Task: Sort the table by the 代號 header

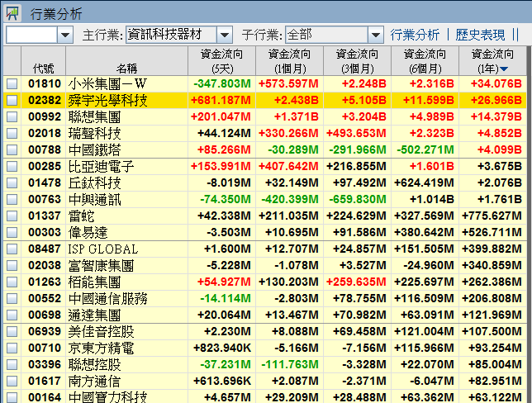Action: coord(44,68)
